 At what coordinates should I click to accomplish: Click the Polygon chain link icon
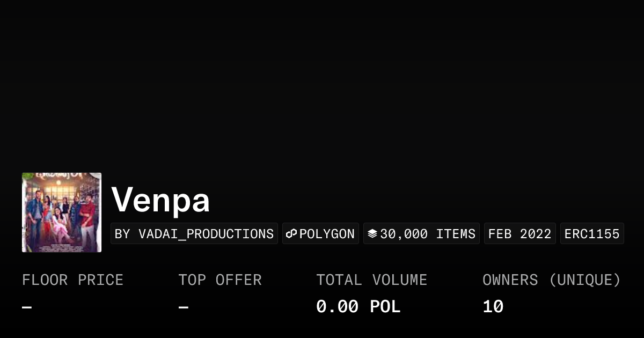click(x=291, y=234)
